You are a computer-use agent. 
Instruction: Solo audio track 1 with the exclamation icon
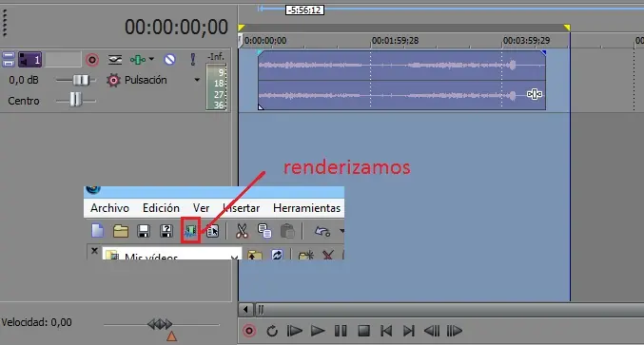tap(192, 60)
